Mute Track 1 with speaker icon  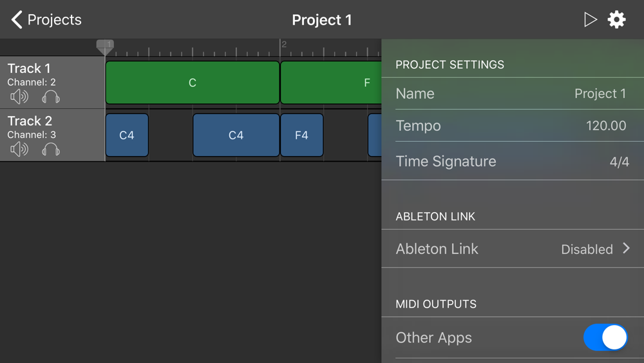point(19,97)
